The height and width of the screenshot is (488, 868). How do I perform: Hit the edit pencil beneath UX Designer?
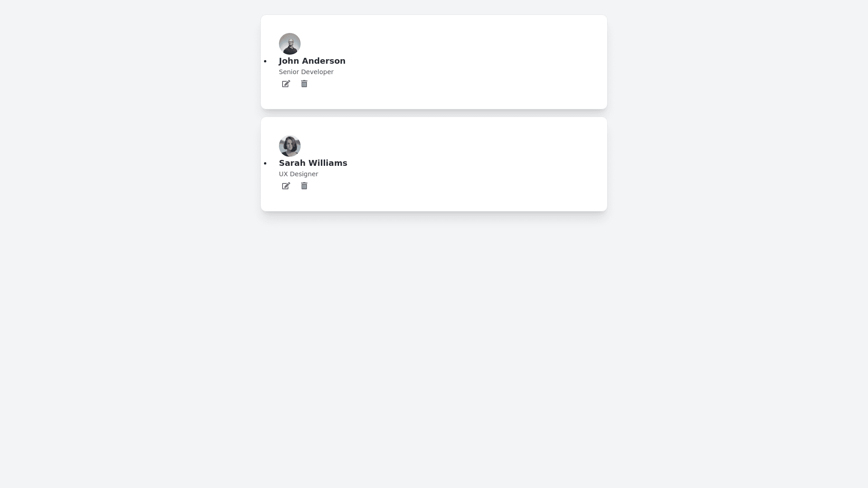click(286, 186)
